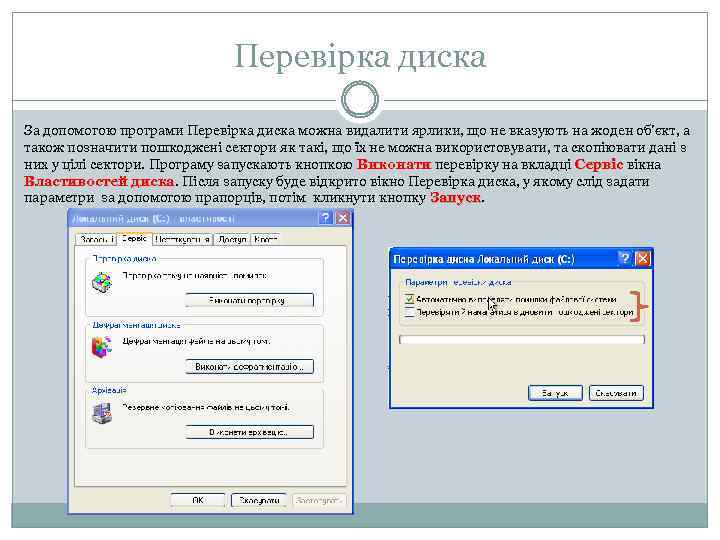The image size is (720, 540).
Task: Close the Локальний диск properties window
Action: [x=343, y=218]
